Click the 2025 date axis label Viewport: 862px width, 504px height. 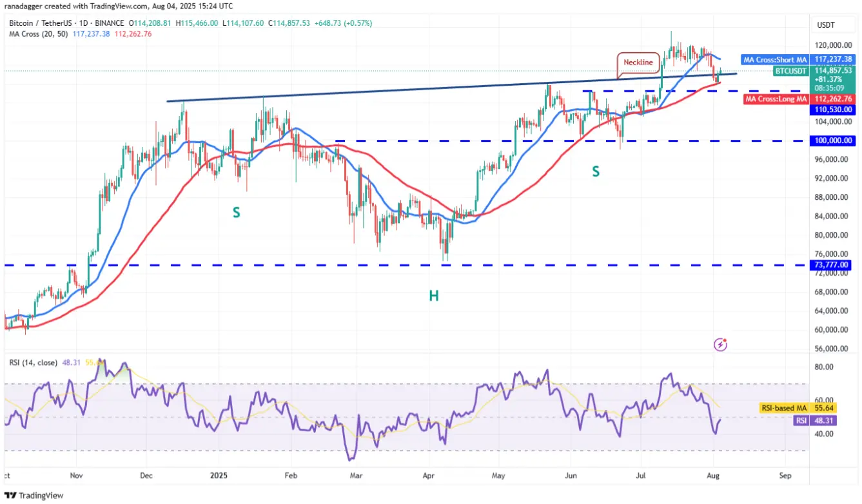219,475
